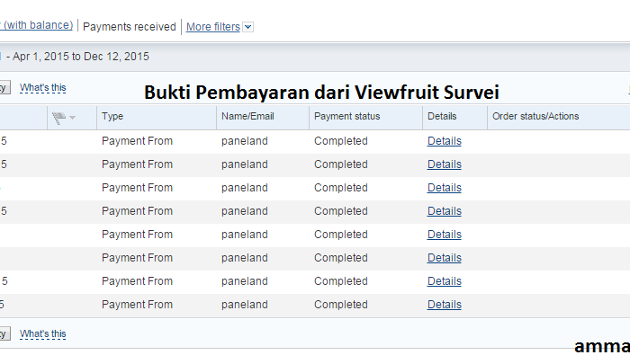Image resolution: width=630 pixels, height=364 pixels.
Task: Open Details link in the third payment row
Action: [x=445, y=188]
